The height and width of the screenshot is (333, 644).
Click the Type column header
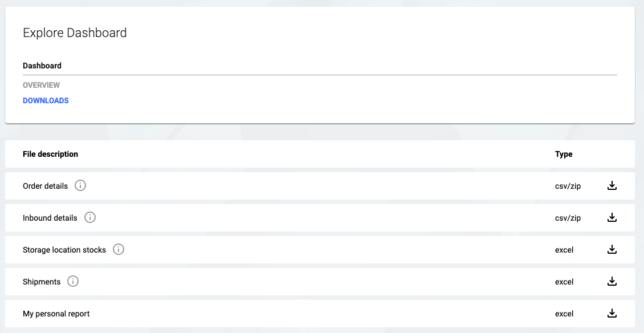click(564, 154)
